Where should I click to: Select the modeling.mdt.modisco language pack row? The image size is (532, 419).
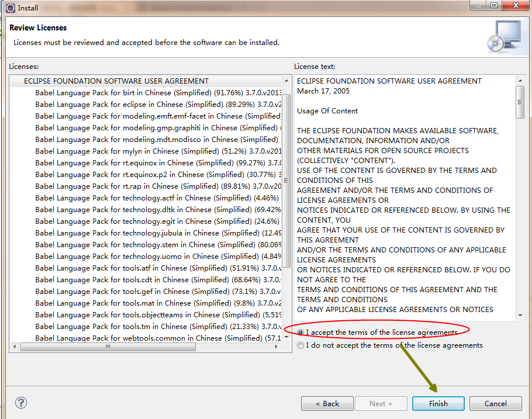[158, 140]
